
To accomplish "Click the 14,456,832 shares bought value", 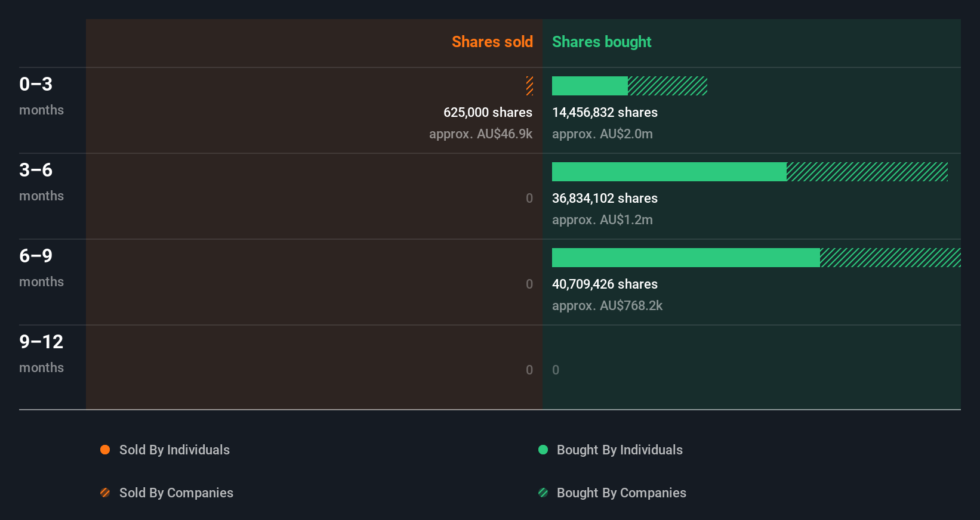I will (x=605, y=113).
